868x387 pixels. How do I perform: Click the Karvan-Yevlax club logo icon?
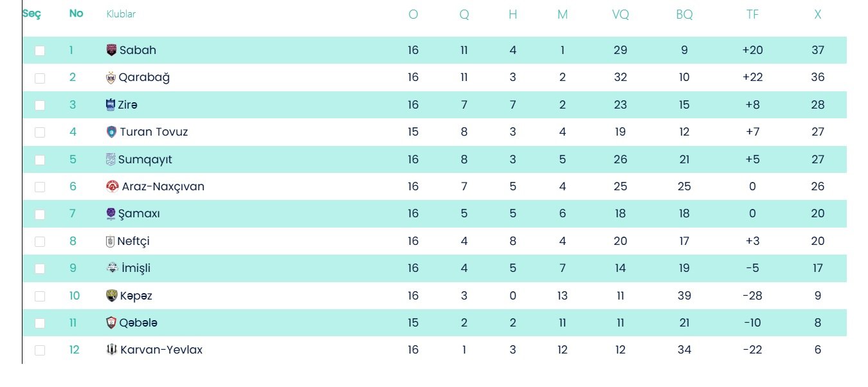click(112, 350)
